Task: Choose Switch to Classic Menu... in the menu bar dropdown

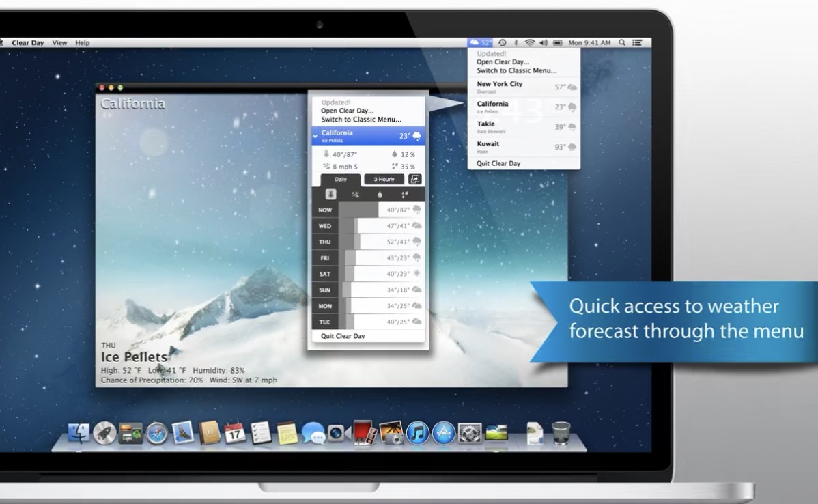Action: [516, 70]
